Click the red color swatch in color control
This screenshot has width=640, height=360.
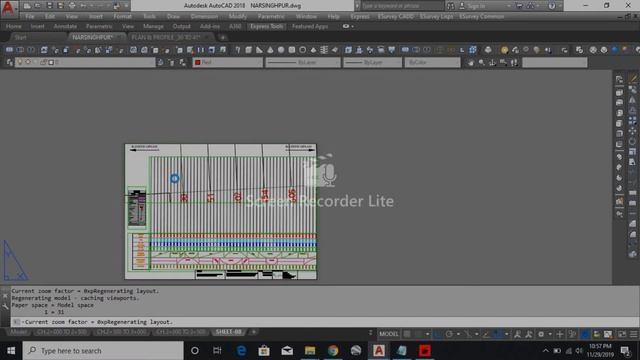pos(198,62)
